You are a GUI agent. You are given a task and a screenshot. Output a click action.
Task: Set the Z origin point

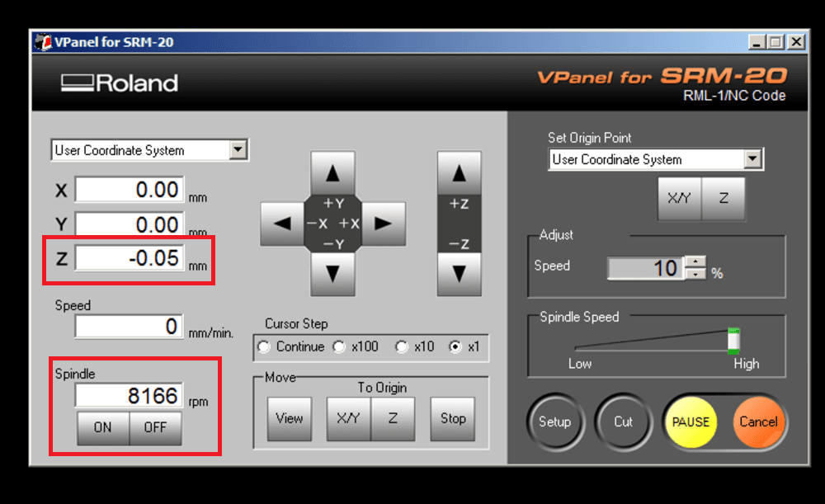[x=724, y=198]
